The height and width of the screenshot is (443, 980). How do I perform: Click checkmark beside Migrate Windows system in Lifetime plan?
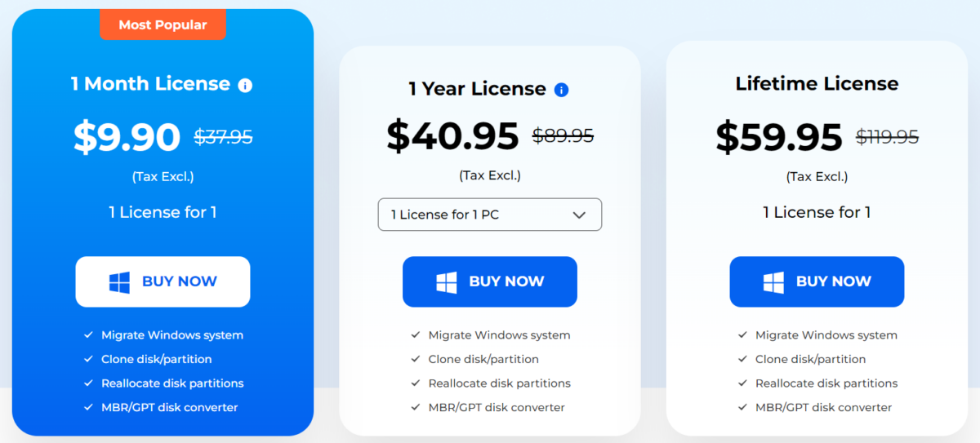pos(742,335)
